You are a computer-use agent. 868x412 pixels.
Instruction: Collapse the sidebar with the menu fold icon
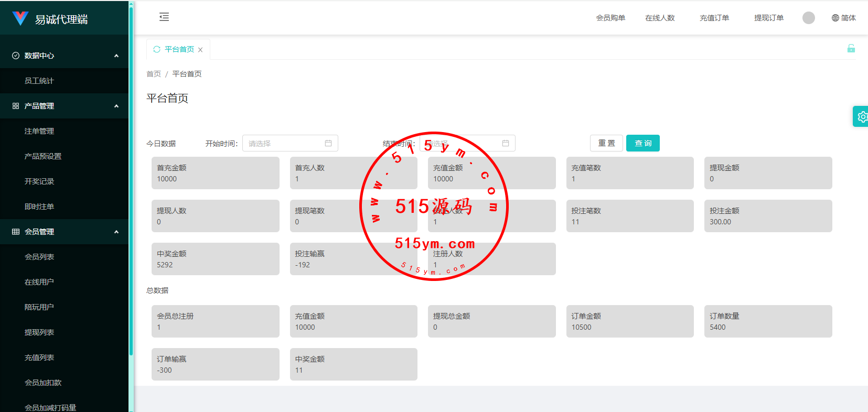(164, 17)
